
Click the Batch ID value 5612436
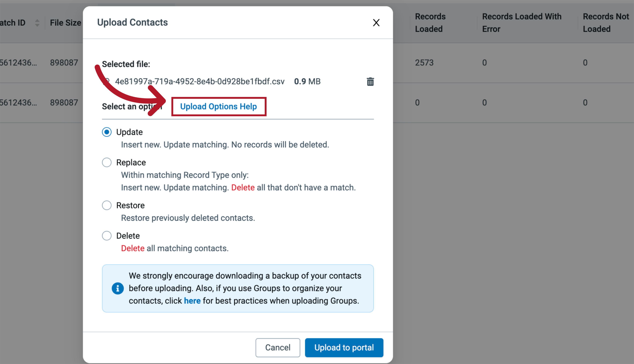pos(18,62)
